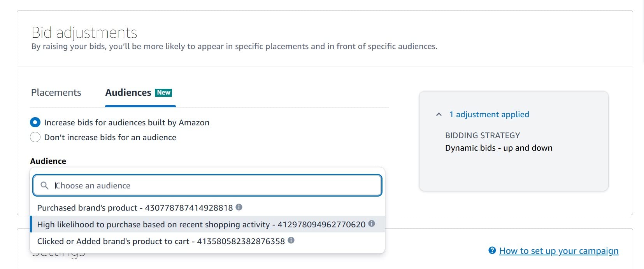Click info icon for High likelihood to purchase
The image size is (644, 269).
click(372, 223)
